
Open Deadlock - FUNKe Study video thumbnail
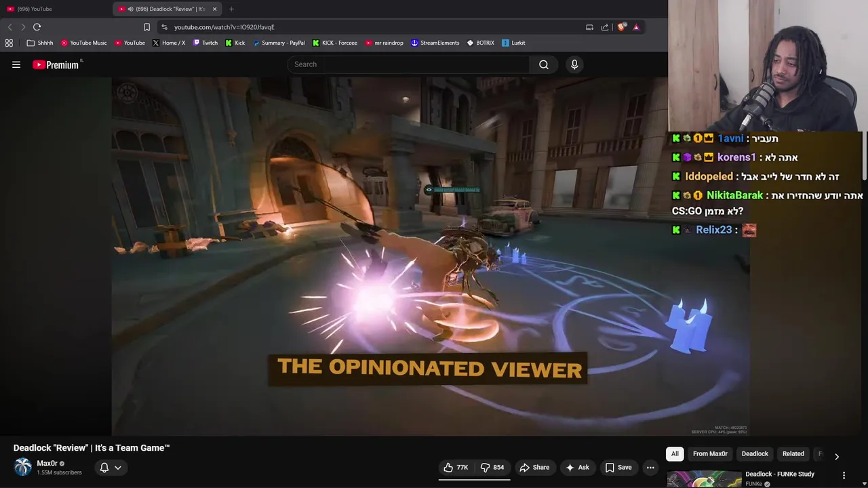(x=704, y=479)
